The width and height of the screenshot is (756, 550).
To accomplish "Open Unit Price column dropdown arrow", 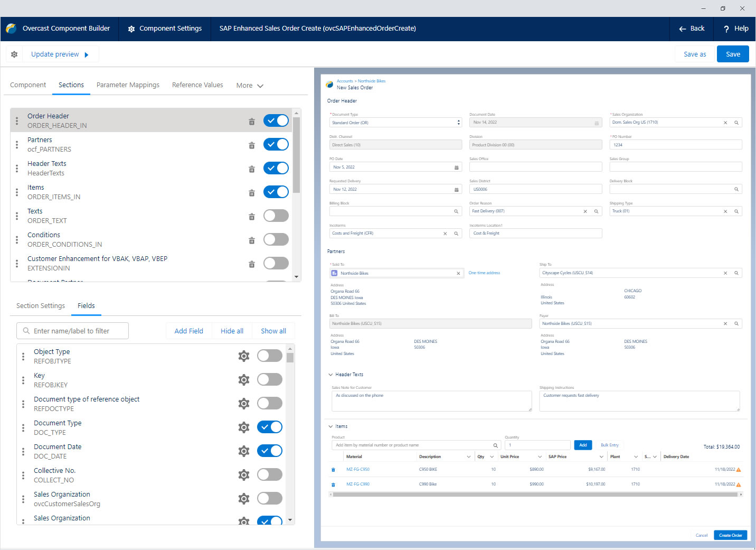I will [540, 457].
